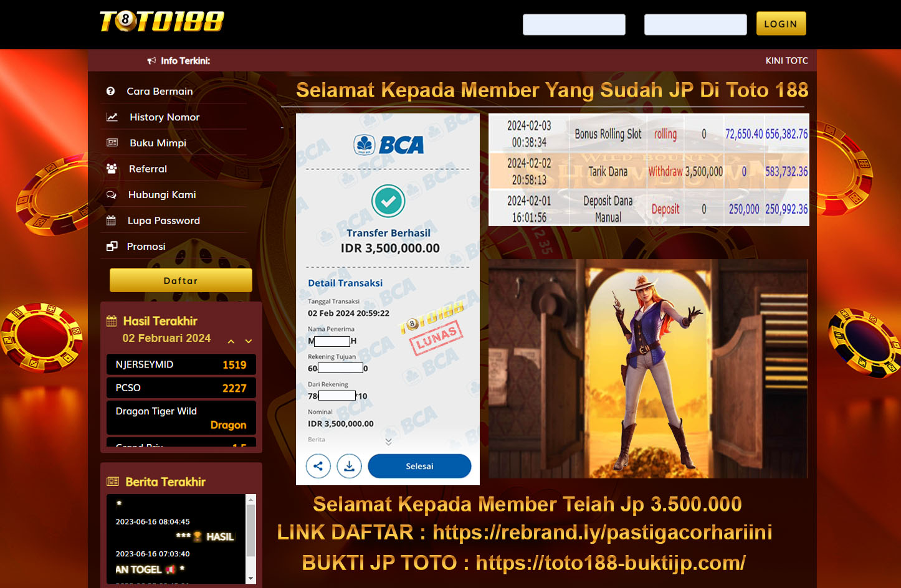Open Lupa Password menu item
This screenshot has width=901, height=588.
[x=173, y=220]
